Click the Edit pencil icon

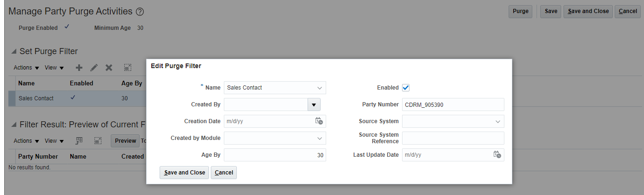[x=94, y=68]
